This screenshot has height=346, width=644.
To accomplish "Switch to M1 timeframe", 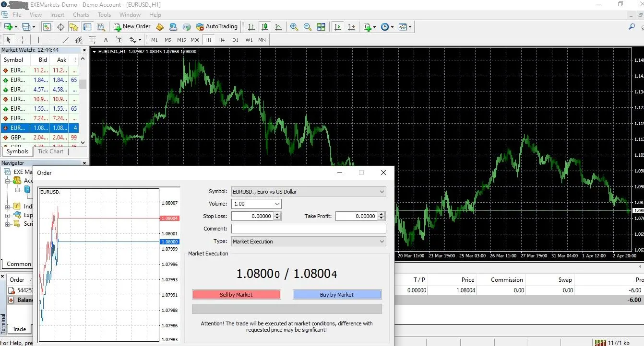I will [x=154, y=40].
